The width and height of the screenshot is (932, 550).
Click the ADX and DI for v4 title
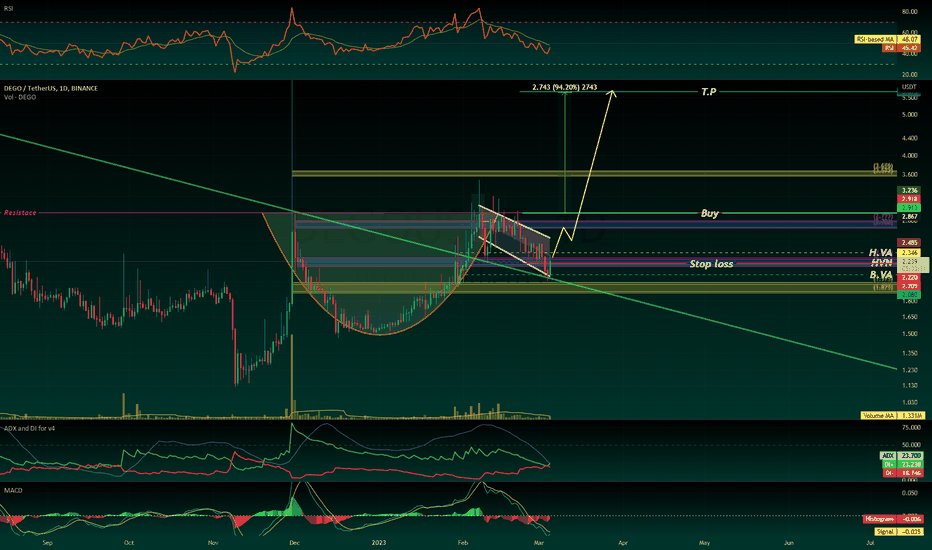pos(29,428)
